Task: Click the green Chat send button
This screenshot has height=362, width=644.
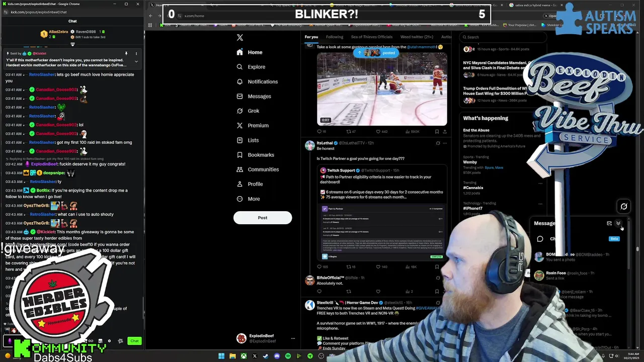Action: 134,341
